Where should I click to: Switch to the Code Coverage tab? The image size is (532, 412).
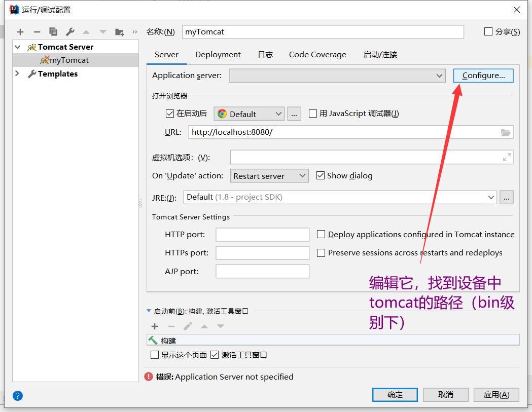click(x=317, y=55)
